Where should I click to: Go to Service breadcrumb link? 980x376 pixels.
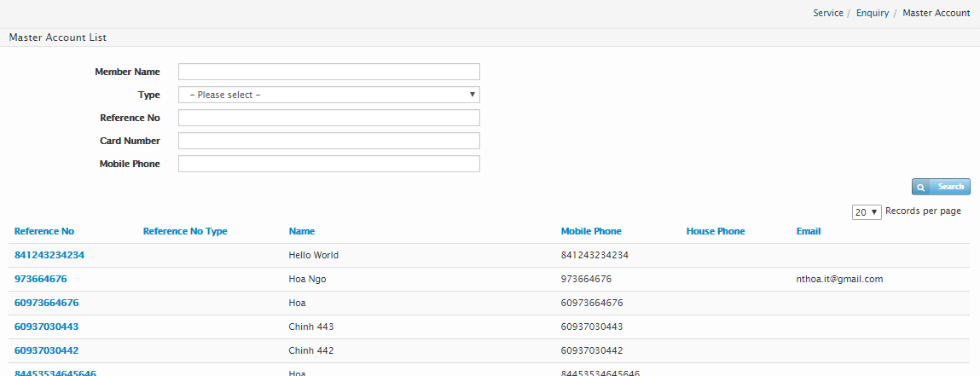(x=827, y=13)
